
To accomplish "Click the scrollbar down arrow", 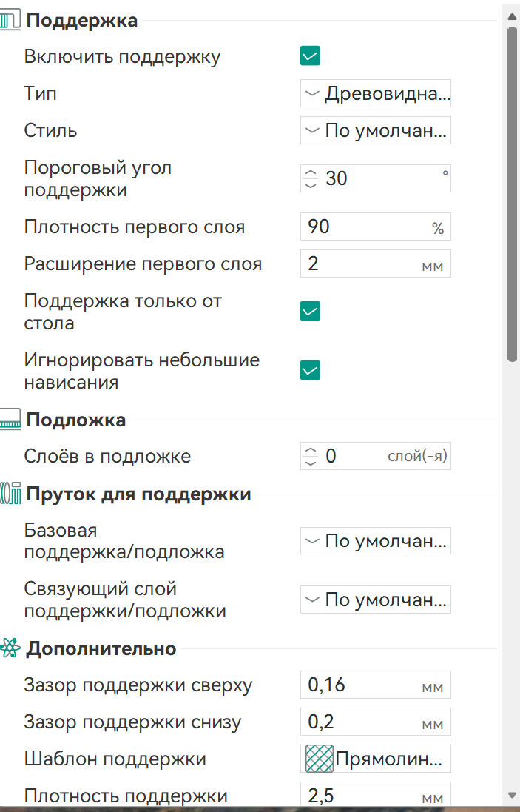I will [x=511, y=795].
